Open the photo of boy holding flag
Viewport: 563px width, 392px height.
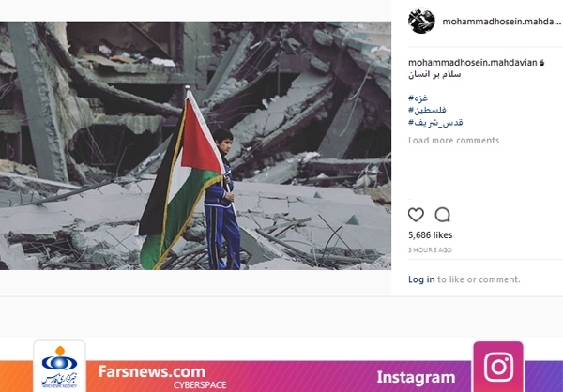click(x=195, y=145)
